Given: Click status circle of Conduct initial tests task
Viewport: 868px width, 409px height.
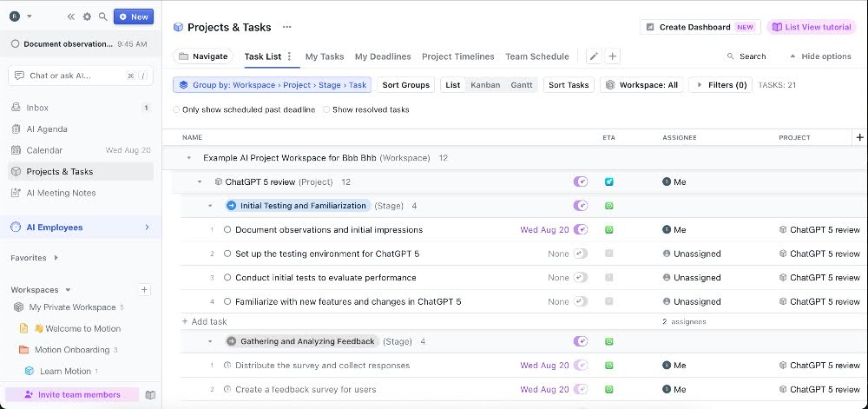Looking at the screenshot, I should coord(227,278).
